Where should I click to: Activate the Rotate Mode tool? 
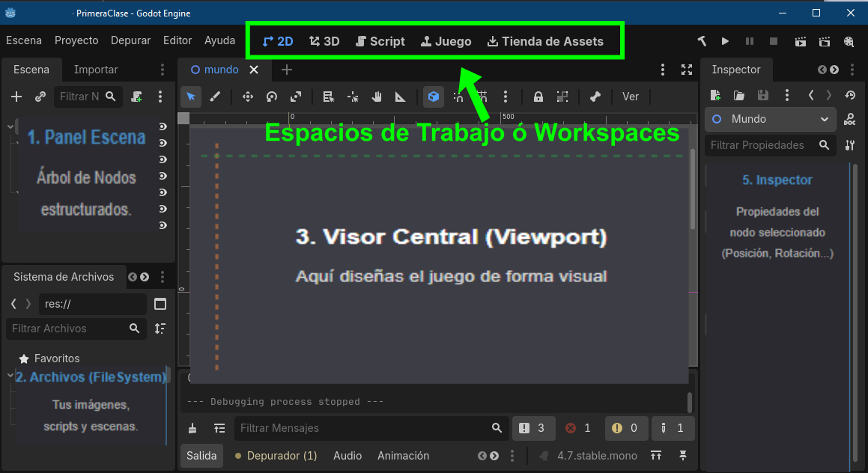(x=272, y=97)
